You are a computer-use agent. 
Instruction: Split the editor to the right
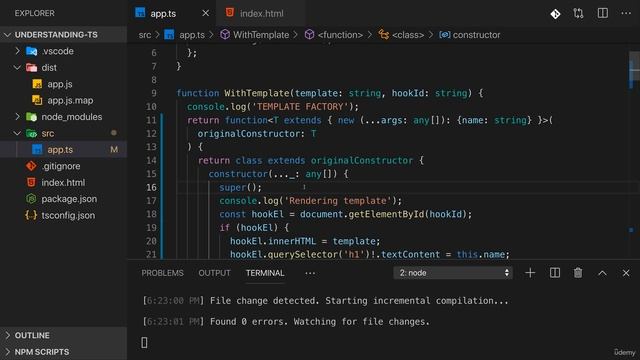click(x=602, y=13)
